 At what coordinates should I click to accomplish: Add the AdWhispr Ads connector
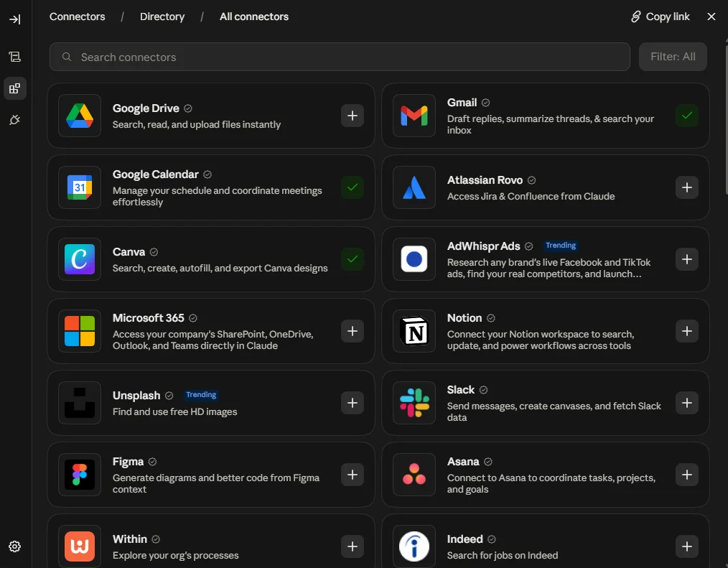pyautogui.click(x=686, y=259)
